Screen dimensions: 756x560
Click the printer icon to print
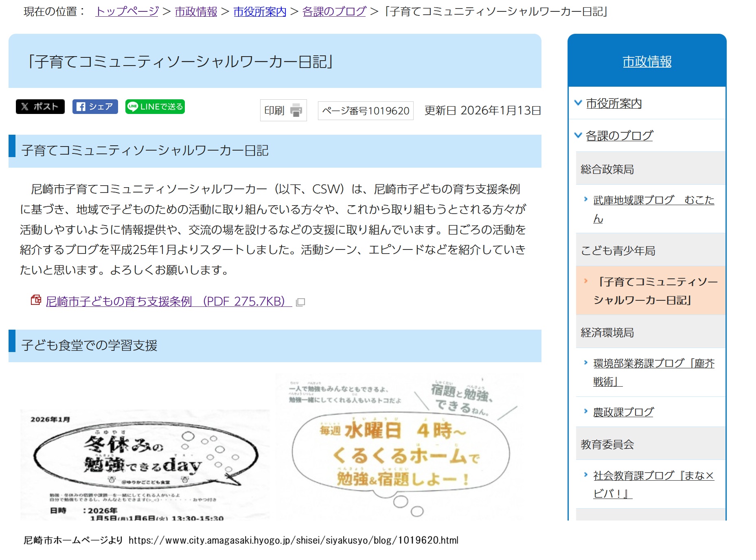click(x=296, y=110)
